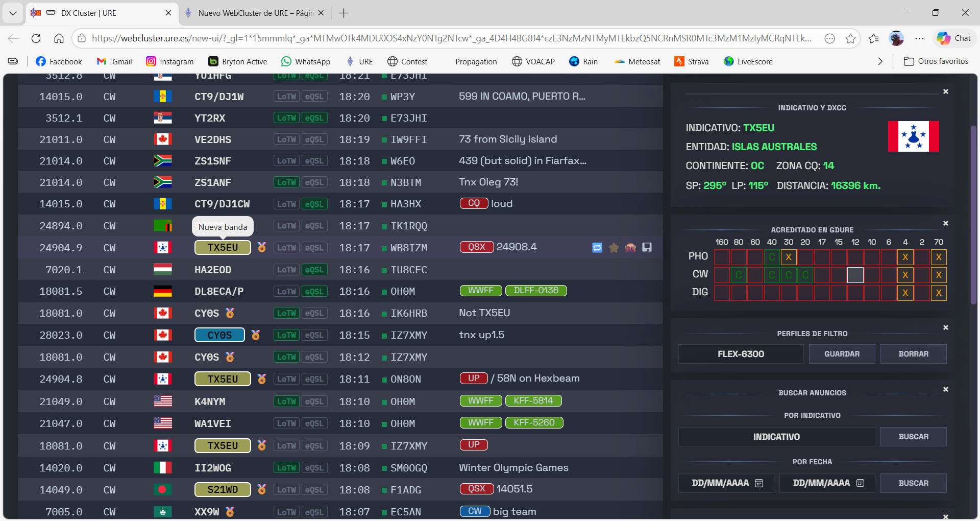Click the Austral Islands flag in callsign panel
Screen dimensions: 980x521
913,136
